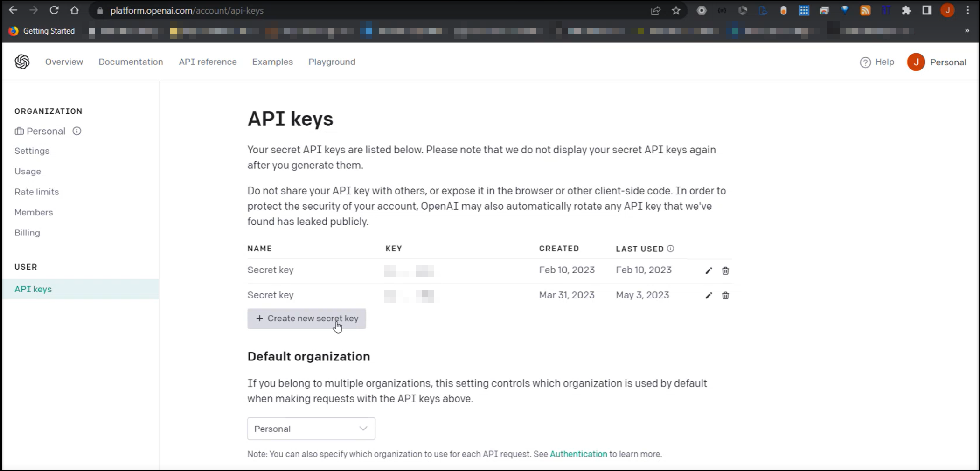Open the browser home page icon
The height and width of the screenshot is (471, 980).
(x=75, y=10)
